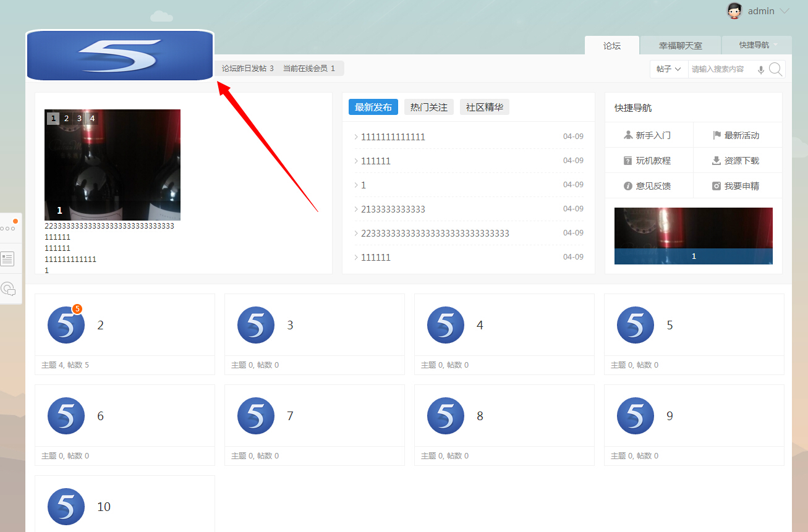
Task: Open the 意见反馈 quick link
Action: [653, 186]
